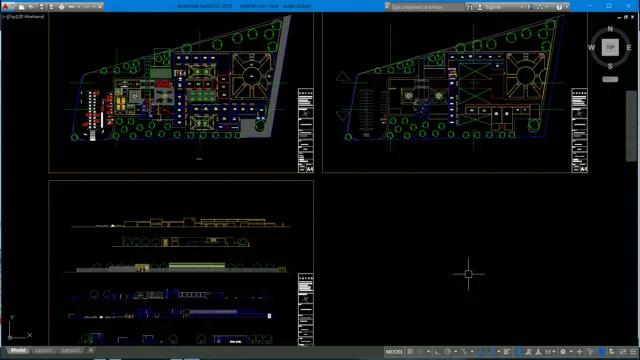This screenshot has width=640, height=360.
Task: Click the Undo arrow icon
Action: [71, 7]
